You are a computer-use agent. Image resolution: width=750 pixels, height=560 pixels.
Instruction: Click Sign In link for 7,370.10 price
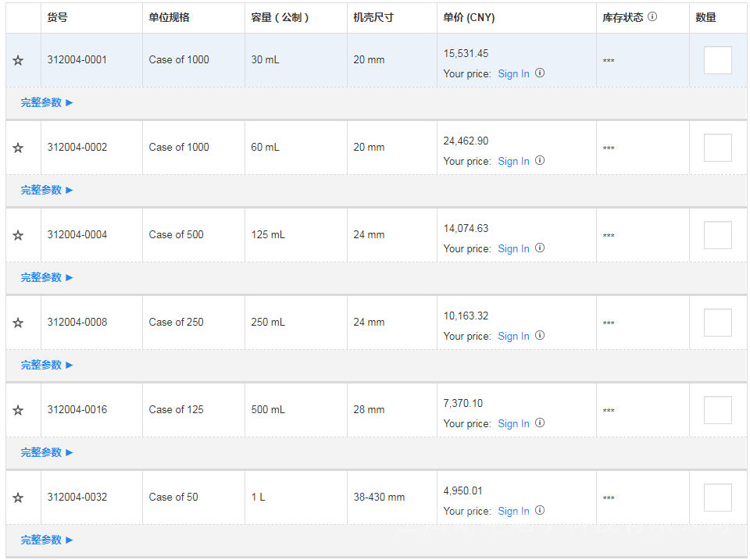pyautogui.click(x=513, y=423)
